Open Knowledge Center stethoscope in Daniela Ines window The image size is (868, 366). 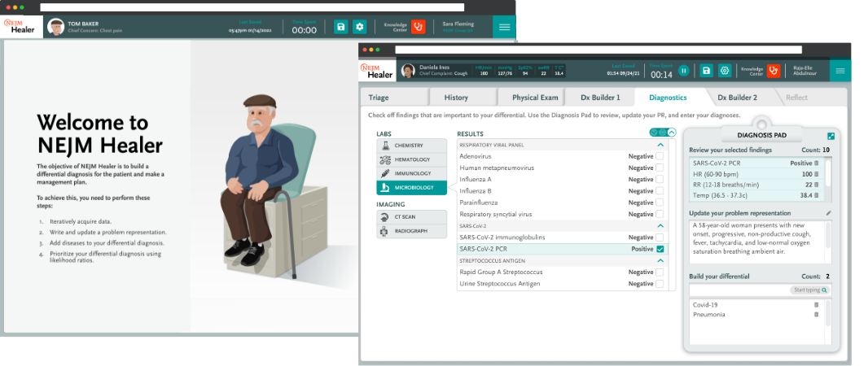pyautogui.click(x=774, y=71)
